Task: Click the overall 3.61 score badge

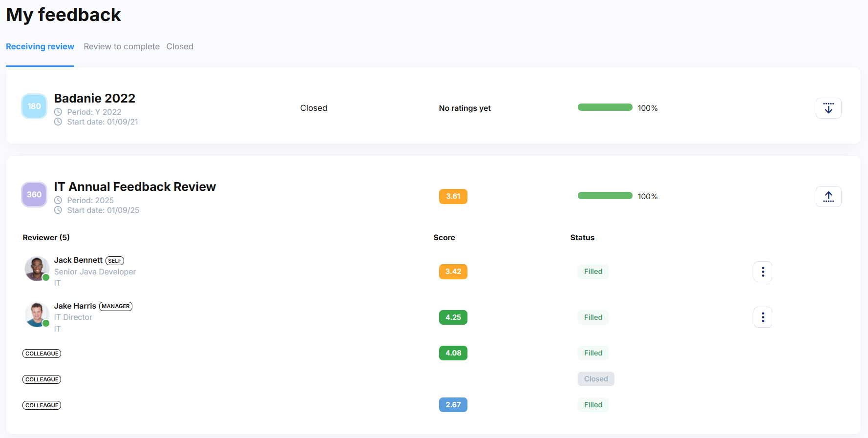Action: 453,196
